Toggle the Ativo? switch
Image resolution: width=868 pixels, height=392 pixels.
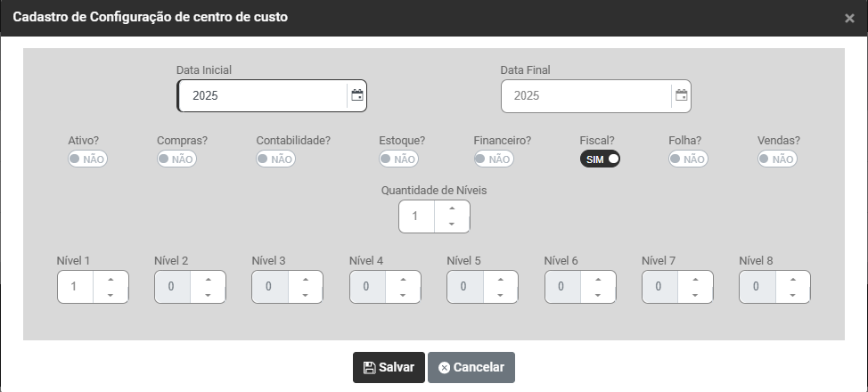coord(87,159)
